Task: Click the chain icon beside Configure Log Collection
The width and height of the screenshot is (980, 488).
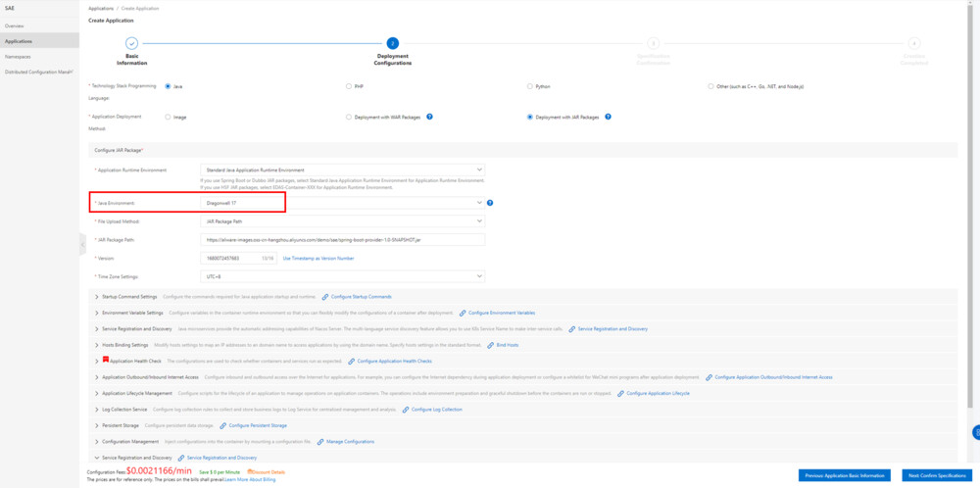Action: click(406, 410)
